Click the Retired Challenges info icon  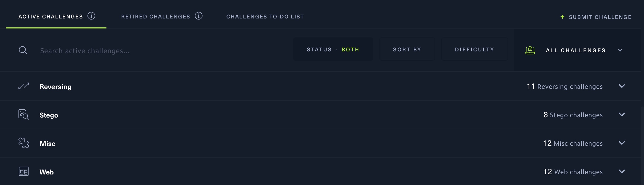[199, 16]
